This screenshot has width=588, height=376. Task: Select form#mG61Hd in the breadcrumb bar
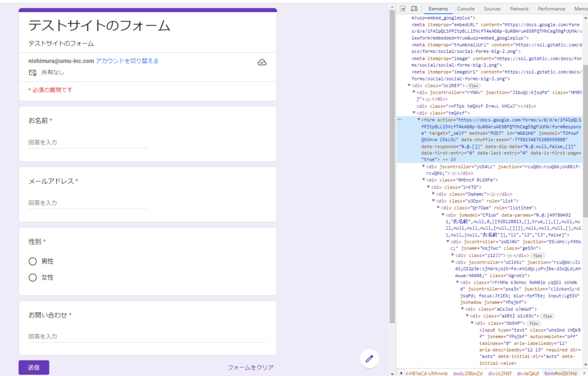point(555,372)
